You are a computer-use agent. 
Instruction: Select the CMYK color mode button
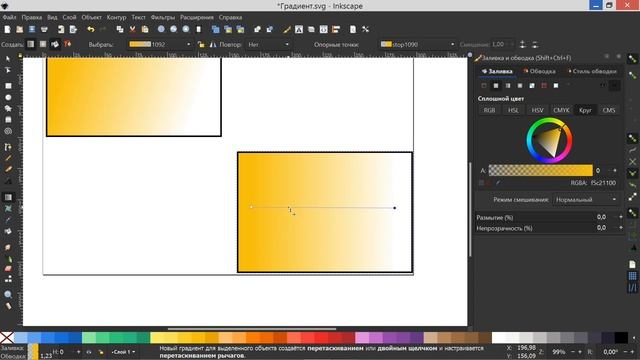pyautogui.click(x=561, y=110)
